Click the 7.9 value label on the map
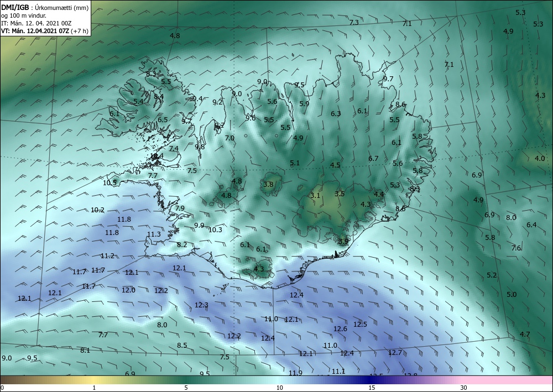Viewport: 553px width, 392px height. [x=180, y=208]
